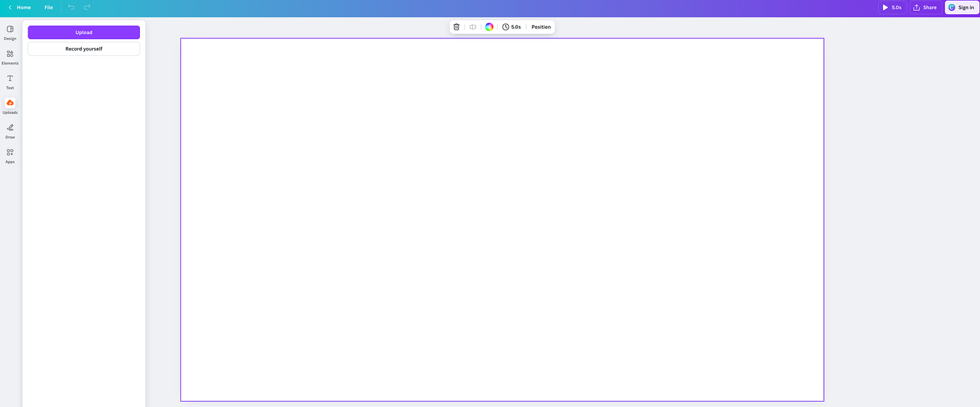The height and width of the screenshot is (407, 980).
Task: Click the purple Upload button
Action: 84,32
